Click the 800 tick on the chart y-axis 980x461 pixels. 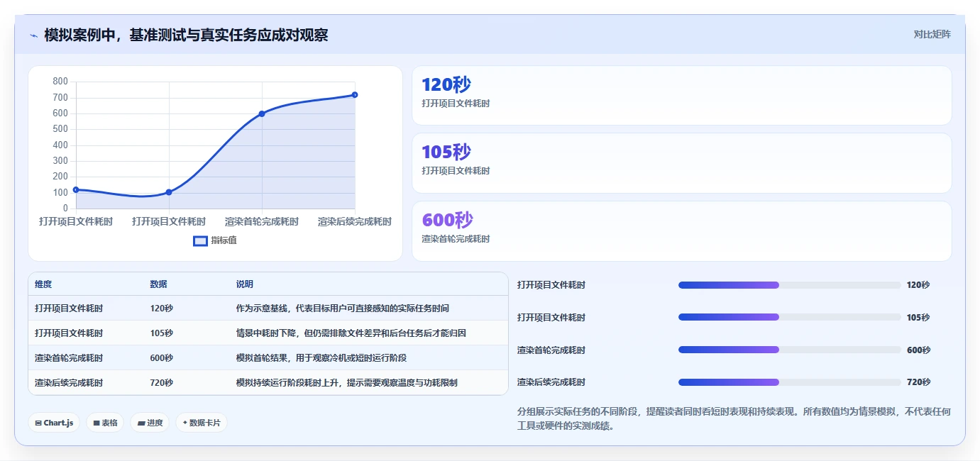pyautogui.click(x=60, y=82)
